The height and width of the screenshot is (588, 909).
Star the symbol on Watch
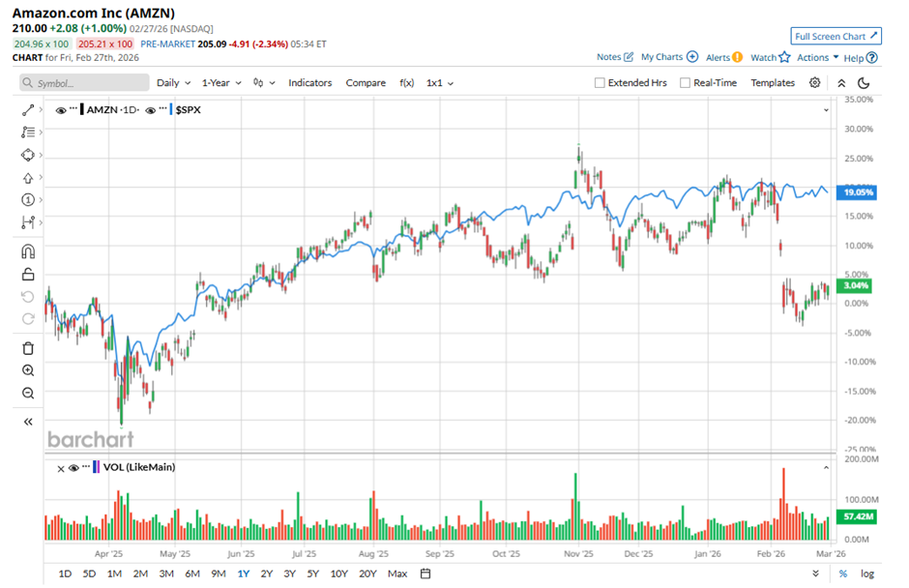tap(784, 57)
